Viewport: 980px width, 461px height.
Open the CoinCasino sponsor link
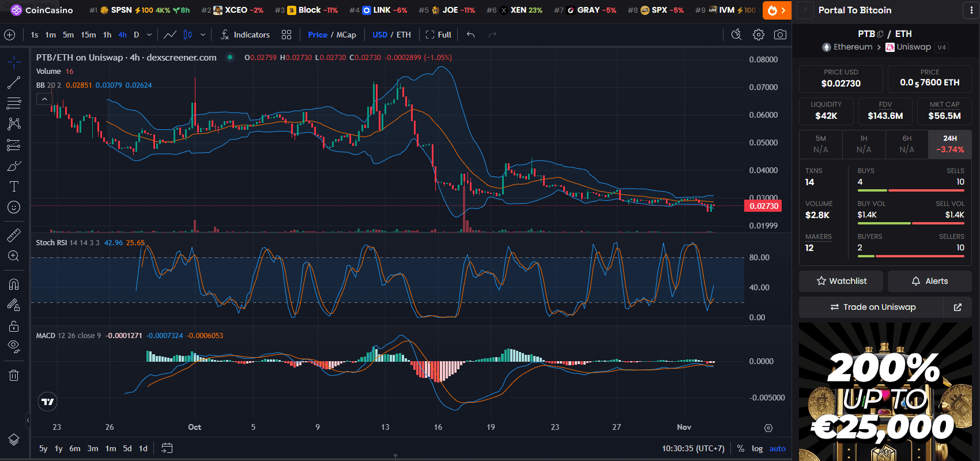[42, 10]
